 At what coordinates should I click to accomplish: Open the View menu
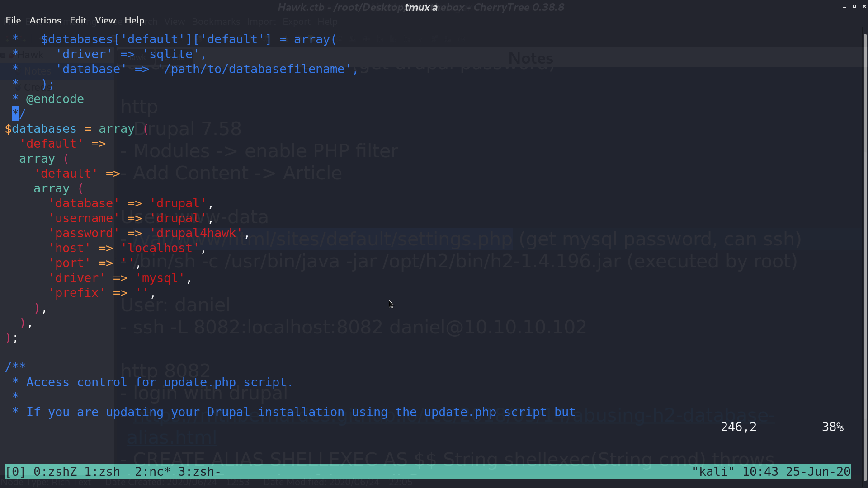(x=105, y=20)
